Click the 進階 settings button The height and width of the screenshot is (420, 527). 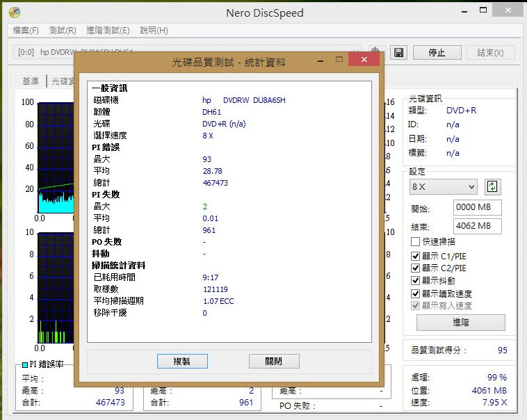pos(461,323)
